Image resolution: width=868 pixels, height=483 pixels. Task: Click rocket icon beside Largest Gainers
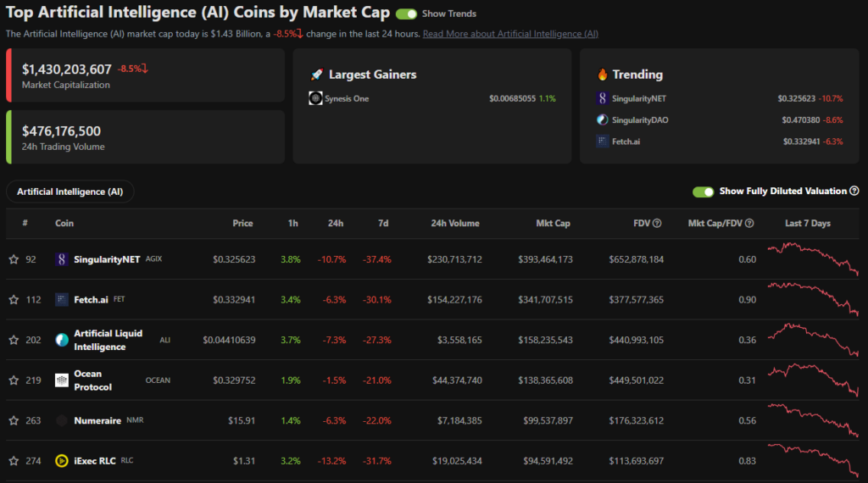point(317,74)
